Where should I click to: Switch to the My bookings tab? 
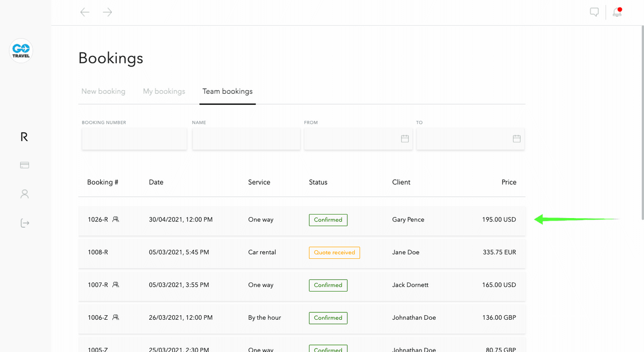pyautogui.click(x=164, y=91)
